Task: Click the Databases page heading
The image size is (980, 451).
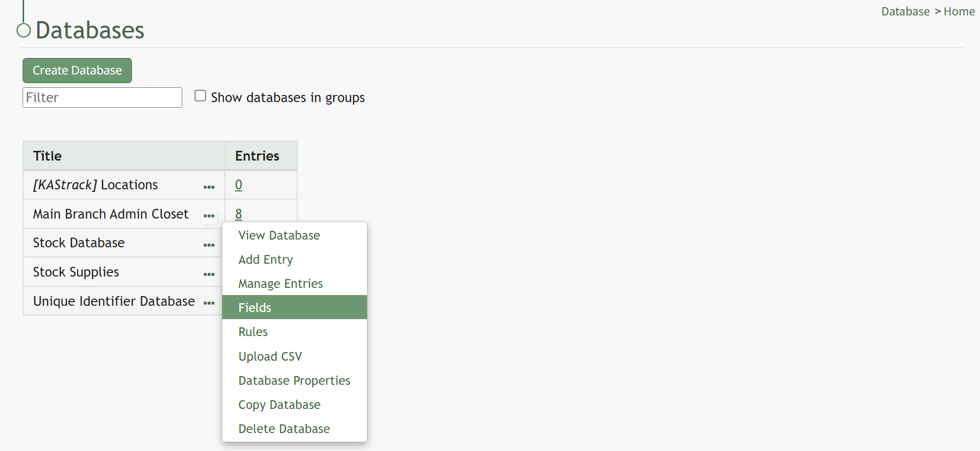Action: (x=90, y=30)
